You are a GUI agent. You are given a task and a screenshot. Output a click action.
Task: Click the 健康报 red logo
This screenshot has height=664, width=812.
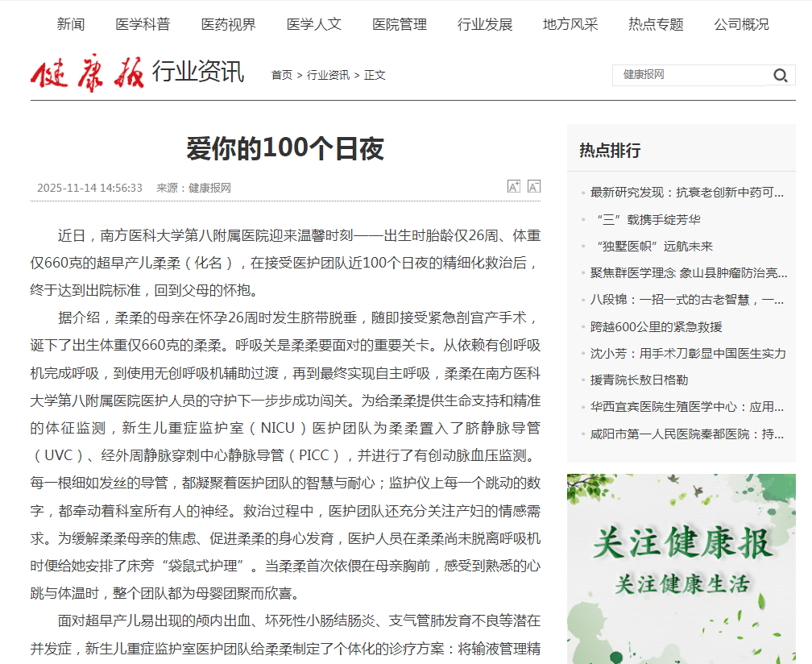pos(87,73)
